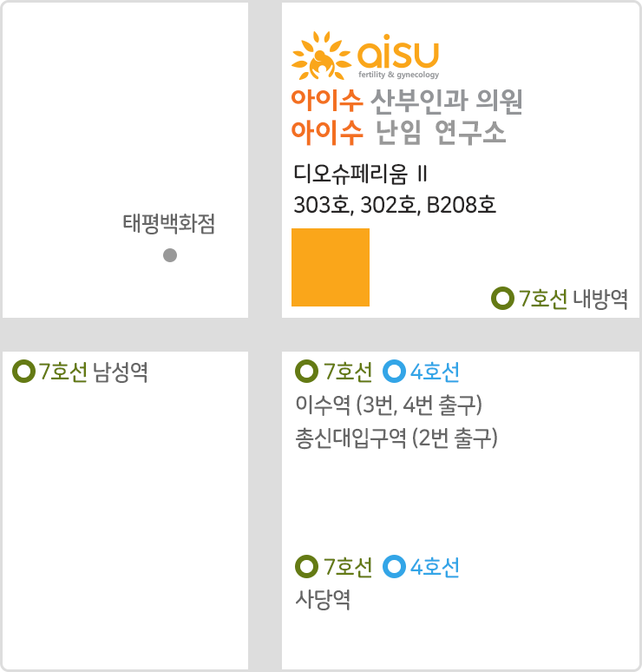The width and height of the screenshot is (642, 672).
Task: Click the 내방역 station name
Action: click(600, 299)
